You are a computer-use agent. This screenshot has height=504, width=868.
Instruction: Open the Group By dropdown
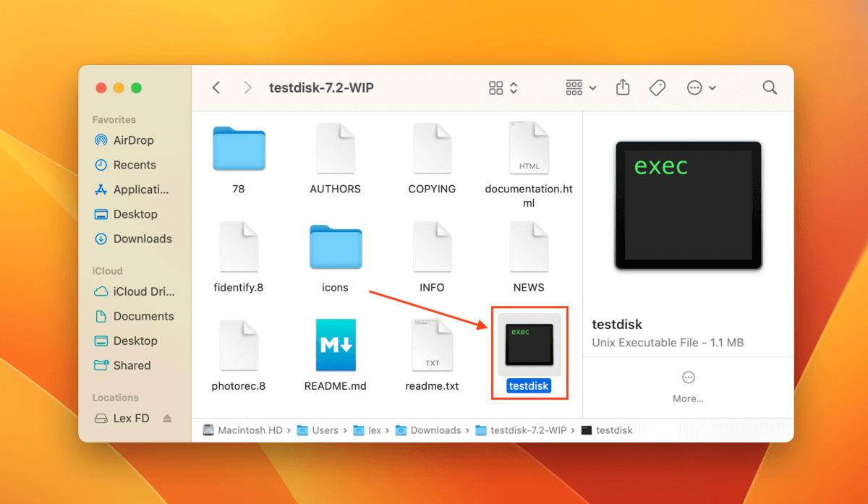[x=581, y=88]
